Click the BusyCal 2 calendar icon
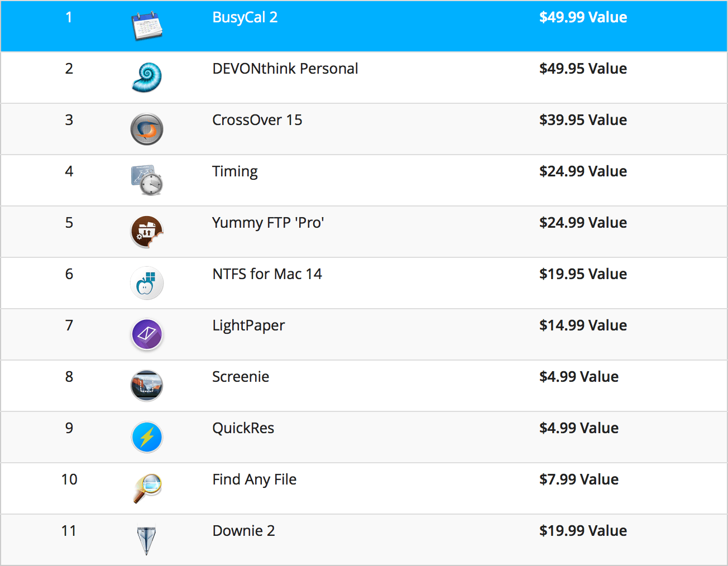 click(x=147, y=27)
